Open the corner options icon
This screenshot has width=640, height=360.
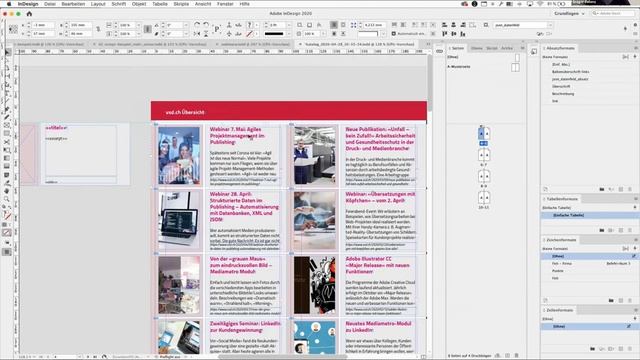[x=353, y=25]
